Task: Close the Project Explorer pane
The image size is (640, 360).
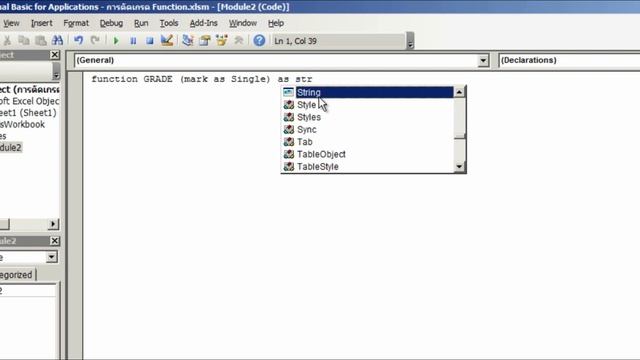Action: tap(55, 55)
